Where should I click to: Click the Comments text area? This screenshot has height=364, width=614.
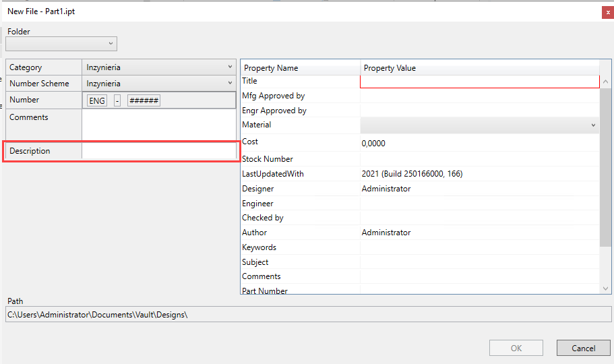pyautogui.click(x=158, y=125)
